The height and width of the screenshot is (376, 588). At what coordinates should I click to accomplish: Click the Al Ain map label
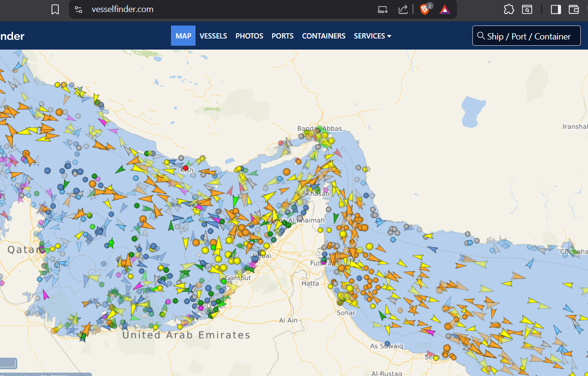pyautogui.click(x=288, y=320)
